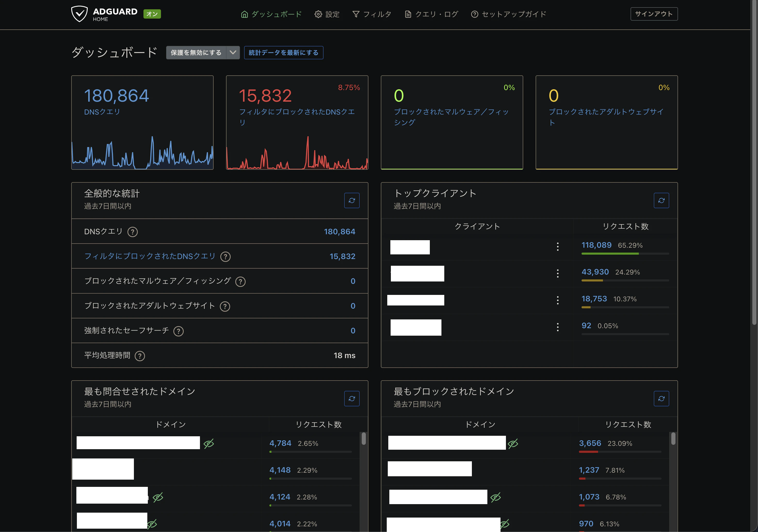Viewport: 758px width, 532px height.
Task: Toggle tracker eye icon for blocked domain with 3,656 requests
Action: (x=513, y=444)
